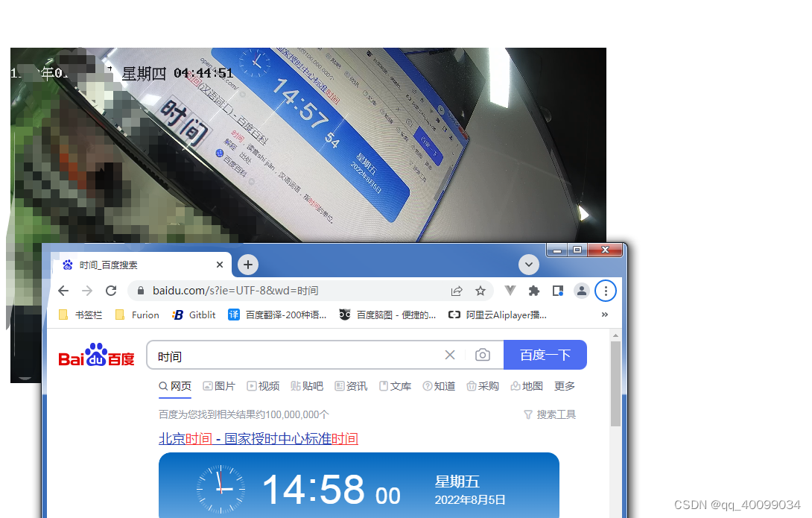Toggle the bookmark star for this page
812x518 pixels.
pos(480,291)
